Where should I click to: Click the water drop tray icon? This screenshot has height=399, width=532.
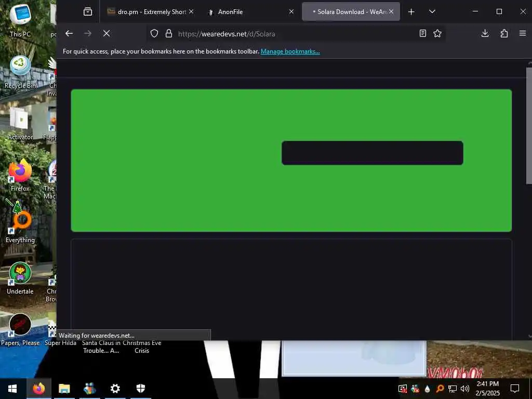pyautogui.click(x=428, y=389)
